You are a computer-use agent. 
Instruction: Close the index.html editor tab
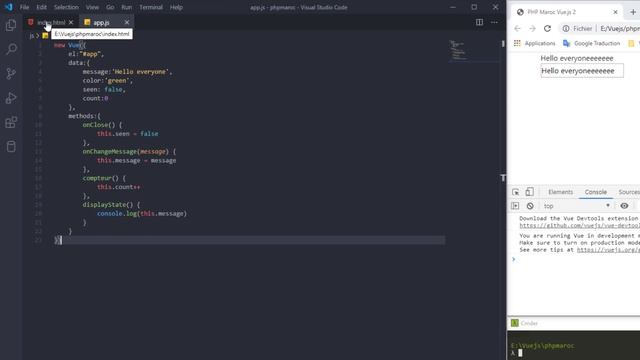pos(71,22)
